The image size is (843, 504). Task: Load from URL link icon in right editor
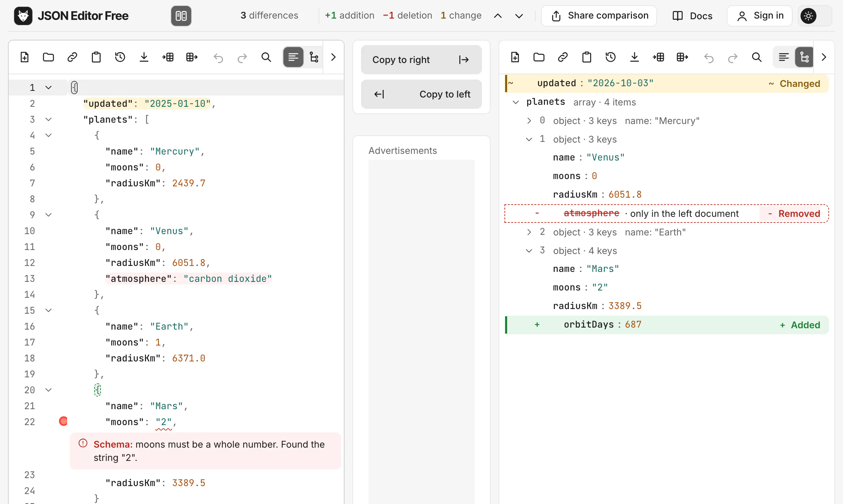pyautogui.click(x=563, y=57)
